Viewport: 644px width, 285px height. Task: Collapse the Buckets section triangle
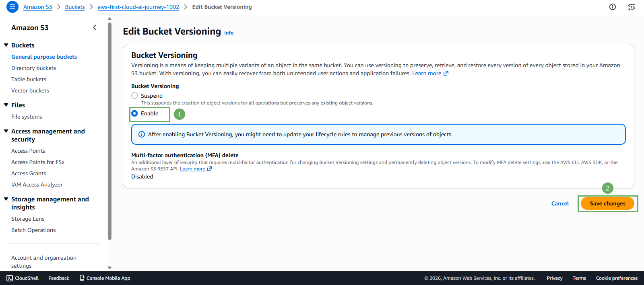point(6,45)
